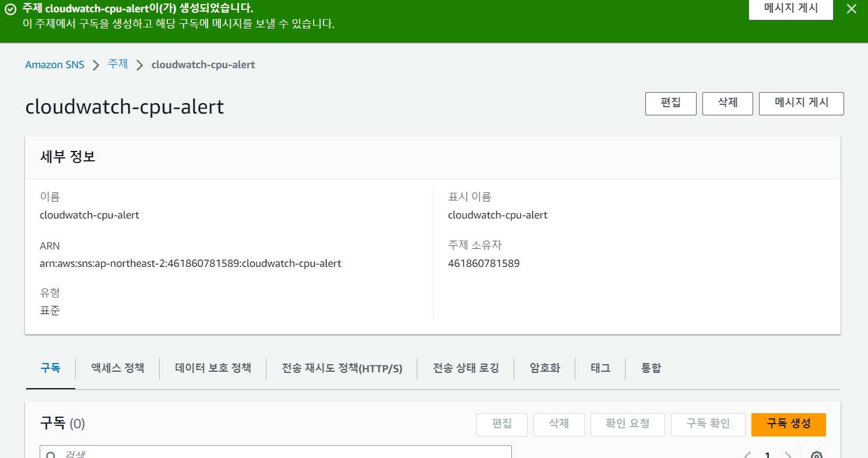Click 확인 요청 button in subscriptions

click(627, 424)
